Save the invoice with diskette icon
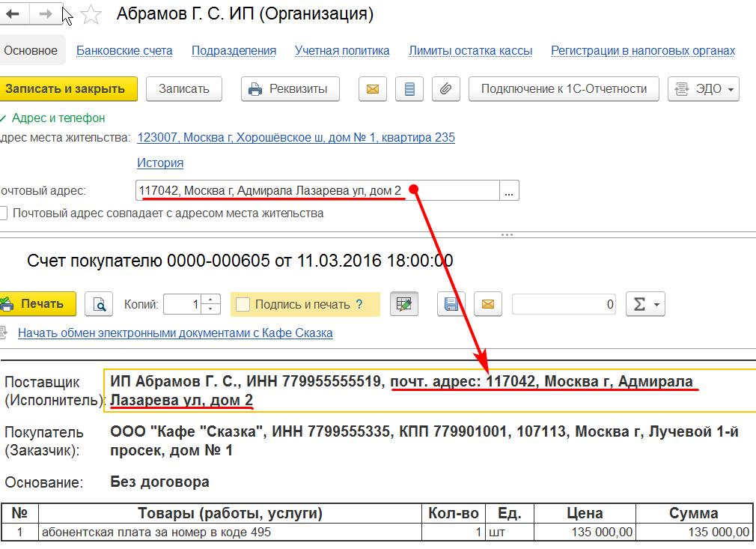Image resolution: width=756 pixels, height=549 pixels. (x=451, y=304)
